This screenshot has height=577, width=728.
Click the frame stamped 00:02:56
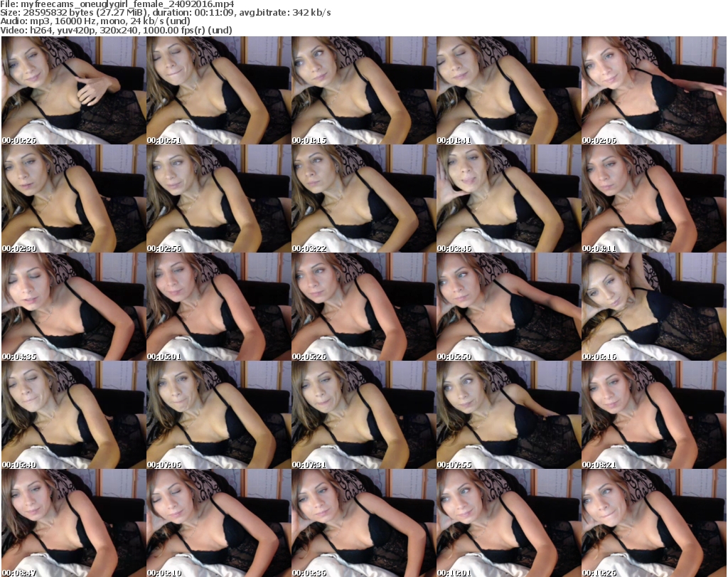pos(219,198)
